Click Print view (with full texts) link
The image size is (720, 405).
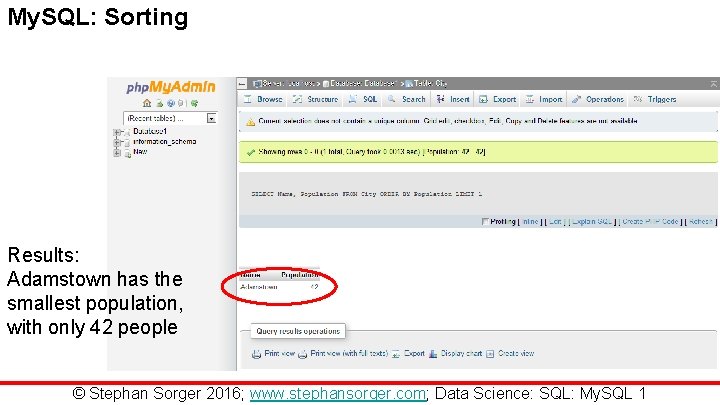coord(349,354)
